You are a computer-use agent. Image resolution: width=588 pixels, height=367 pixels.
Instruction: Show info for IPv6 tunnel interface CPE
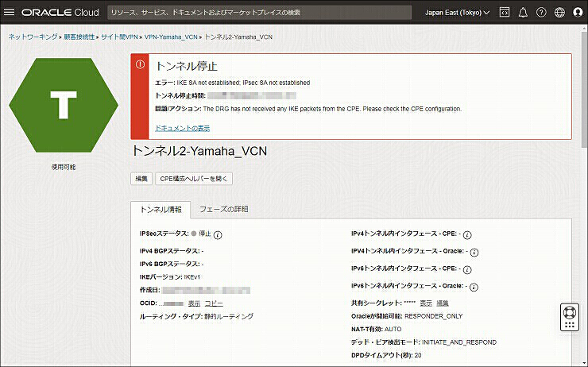467,269
